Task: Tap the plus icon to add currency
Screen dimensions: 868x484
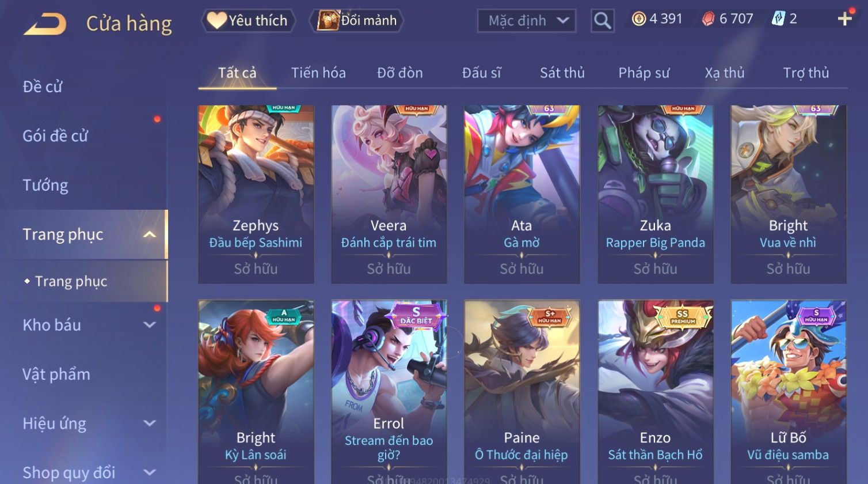Action: pos(844,19)
